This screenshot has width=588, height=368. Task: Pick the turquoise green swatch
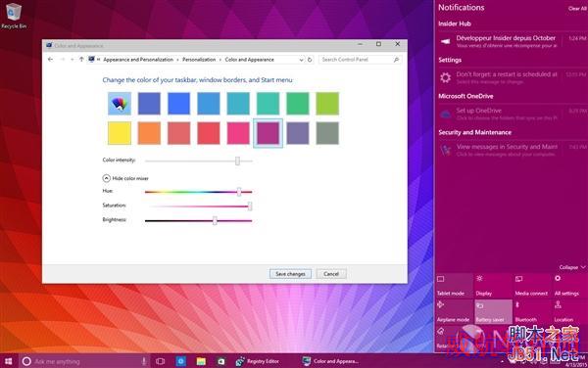[268, 104]
